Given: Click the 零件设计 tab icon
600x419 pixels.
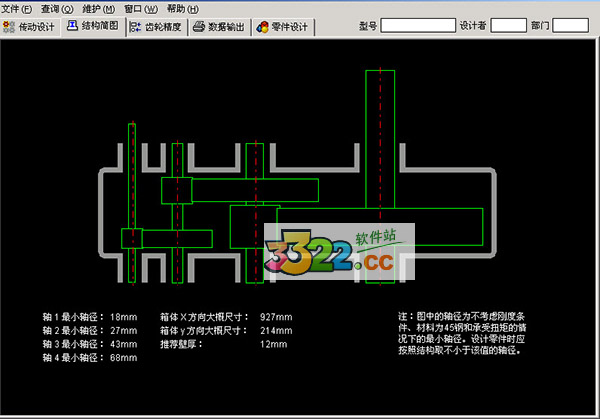Looking at the screenshot, I should [262, 27].
